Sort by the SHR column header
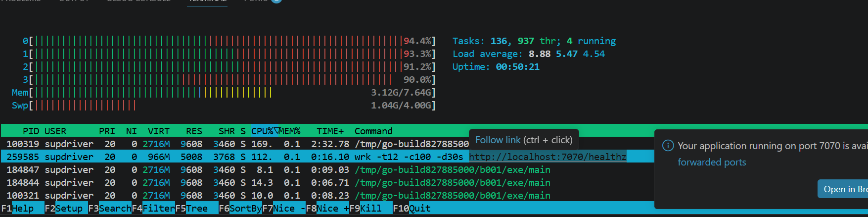 point(227,131)
